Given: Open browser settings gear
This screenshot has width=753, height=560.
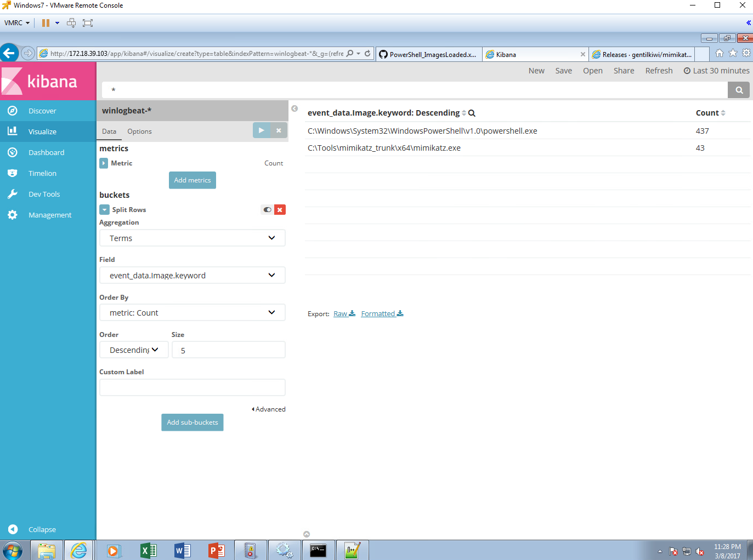Looking at the screenshot, I should click(746, 53).
